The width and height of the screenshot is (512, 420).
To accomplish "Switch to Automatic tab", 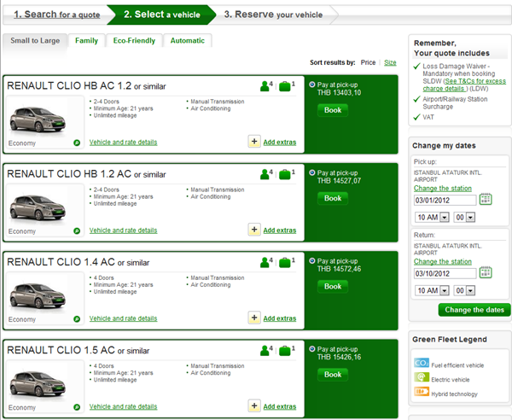I will pyautogui.click(x=188, y=40).
